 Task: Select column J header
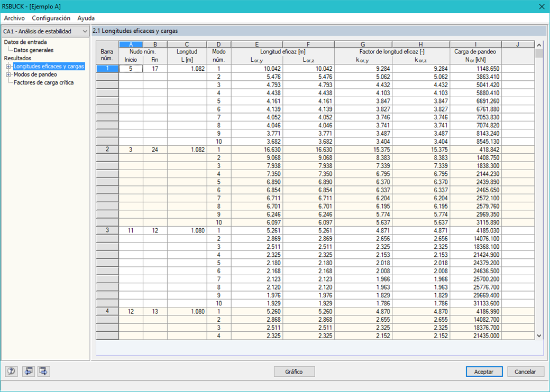[518, 44]
